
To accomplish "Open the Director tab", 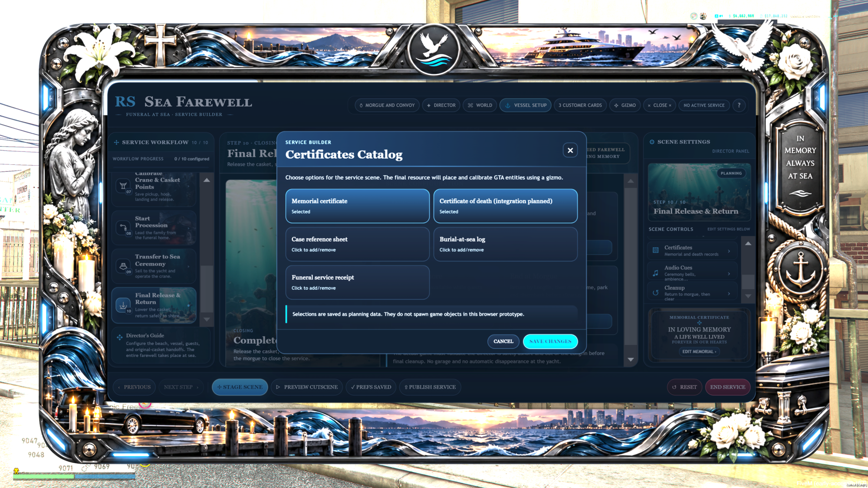I will [441, 105].
